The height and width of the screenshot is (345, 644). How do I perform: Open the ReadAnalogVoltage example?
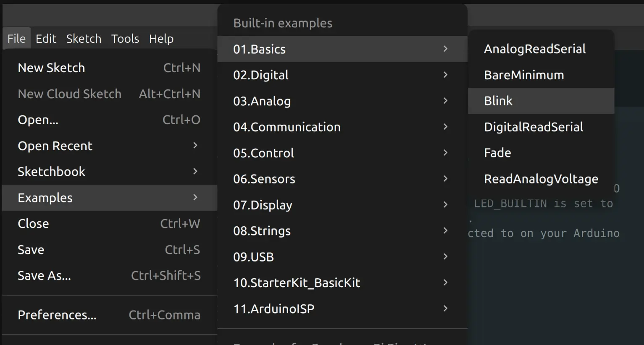click(x=541, y=179)
